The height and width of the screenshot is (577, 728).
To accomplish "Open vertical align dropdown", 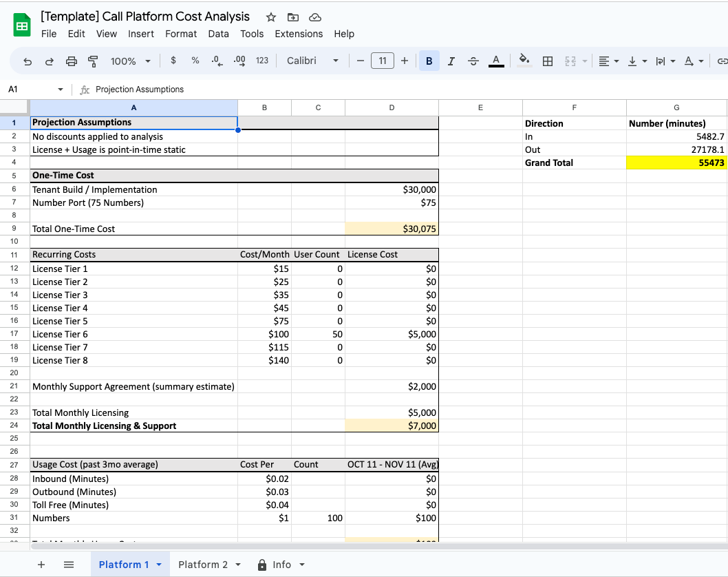I will click(x=637, y=61).
